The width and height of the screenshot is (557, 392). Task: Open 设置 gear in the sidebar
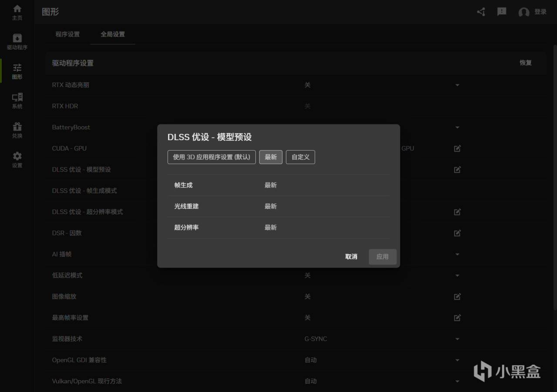[x=17, y=156]
